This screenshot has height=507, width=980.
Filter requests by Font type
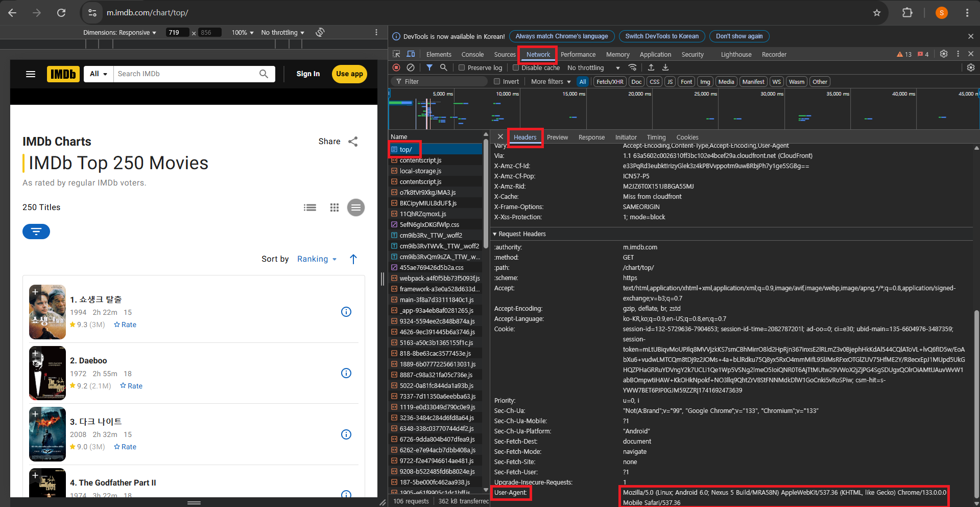click(687, 82)
